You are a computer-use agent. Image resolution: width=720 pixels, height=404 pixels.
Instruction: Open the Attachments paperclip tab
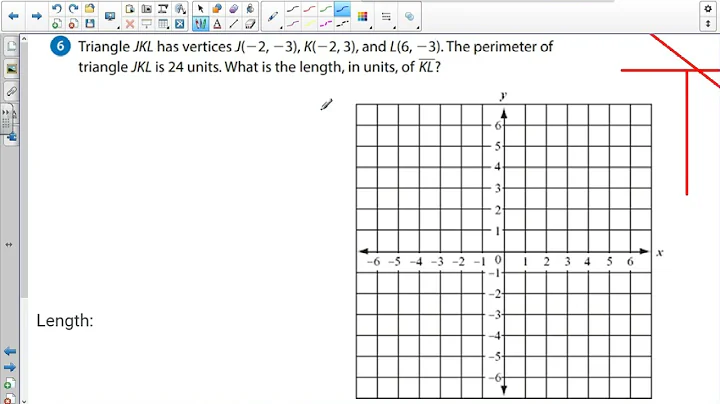pyautogui.click(x=11, y=91)
